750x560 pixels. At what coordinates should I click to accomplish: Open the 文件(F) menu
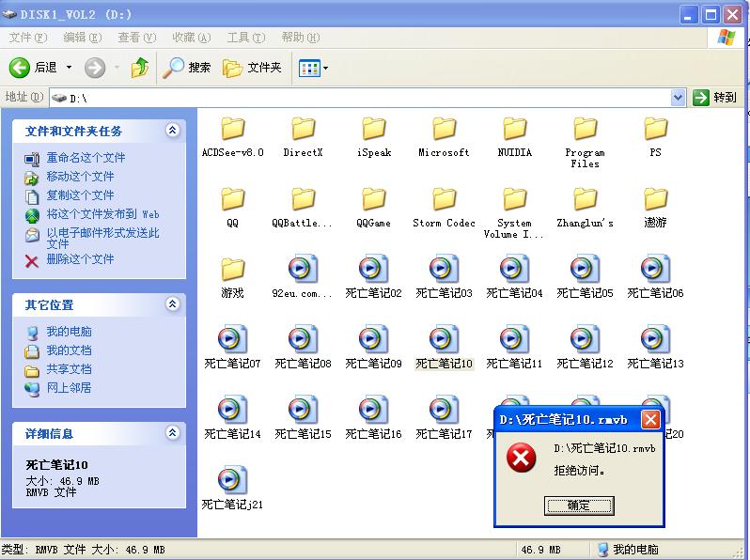[x=28, y=38]
